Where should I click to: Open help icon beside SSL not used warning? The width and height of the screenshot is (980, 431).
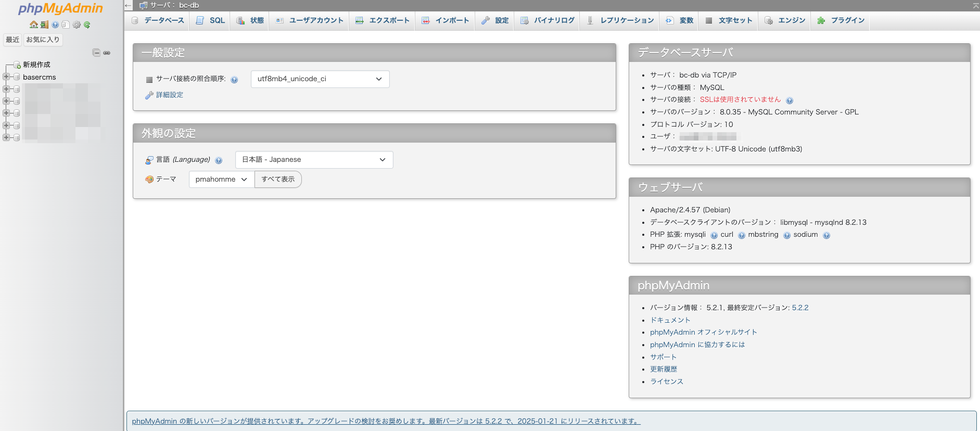click(790, 100)
